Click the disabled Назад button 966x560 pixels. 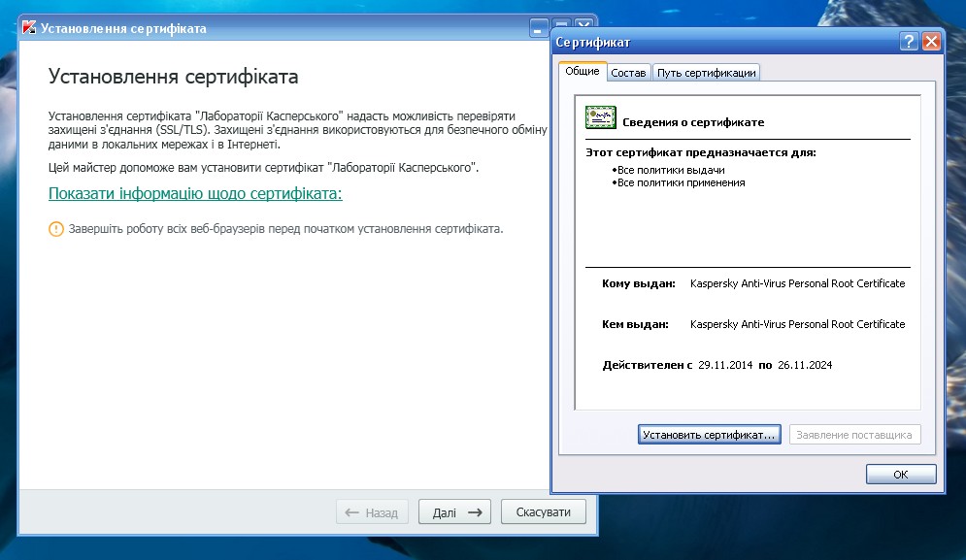tap(372, 511)
